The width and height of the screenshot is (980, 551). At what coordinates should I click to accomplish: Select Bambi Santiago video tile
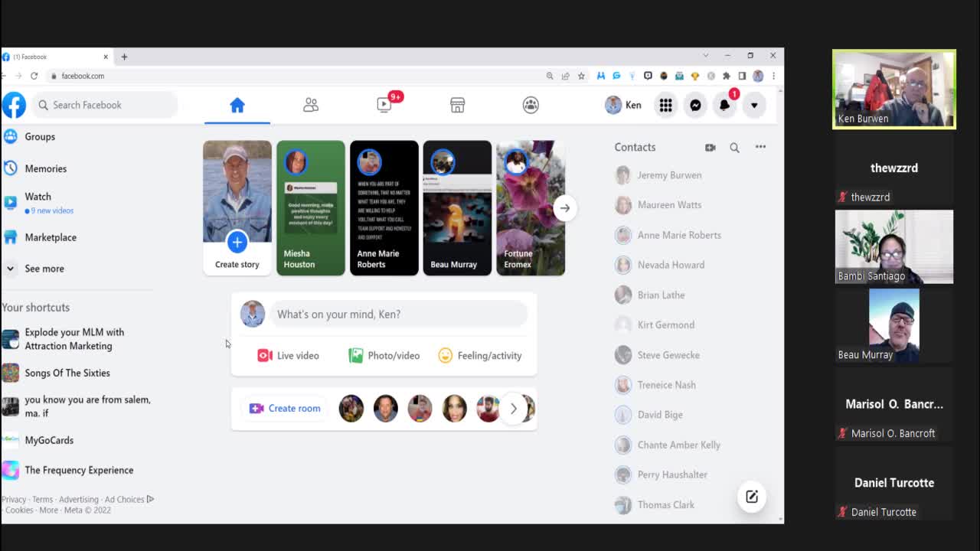[894, 247]
